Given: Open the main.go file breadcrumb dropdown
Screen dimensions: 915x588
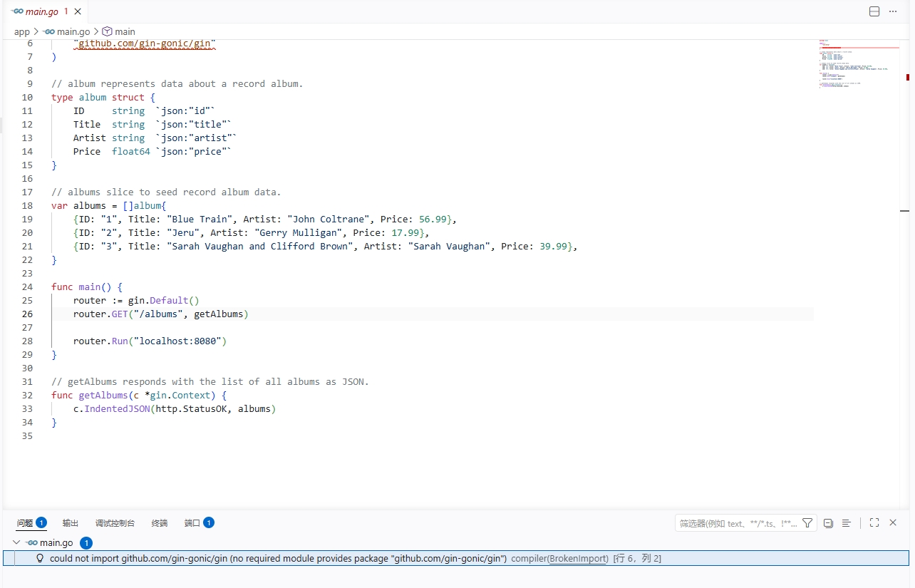Looking at the screenshot, I should pyautogui.click(x=73, y=31).
